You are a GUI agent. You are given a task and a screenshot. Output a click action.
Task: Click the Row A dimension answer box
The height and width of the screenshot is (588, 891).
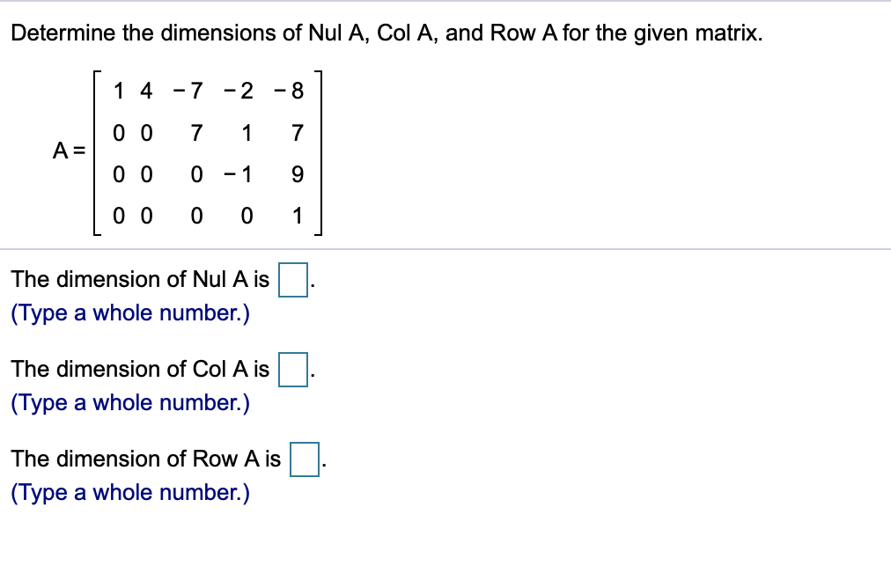point(303,458)
